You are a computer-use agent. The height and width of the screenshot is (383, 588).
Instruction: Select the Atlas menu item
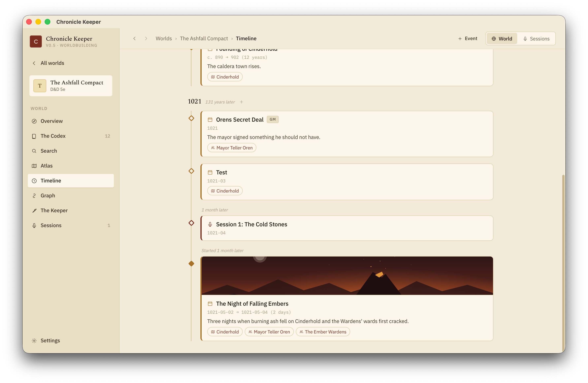click(71, 166)
